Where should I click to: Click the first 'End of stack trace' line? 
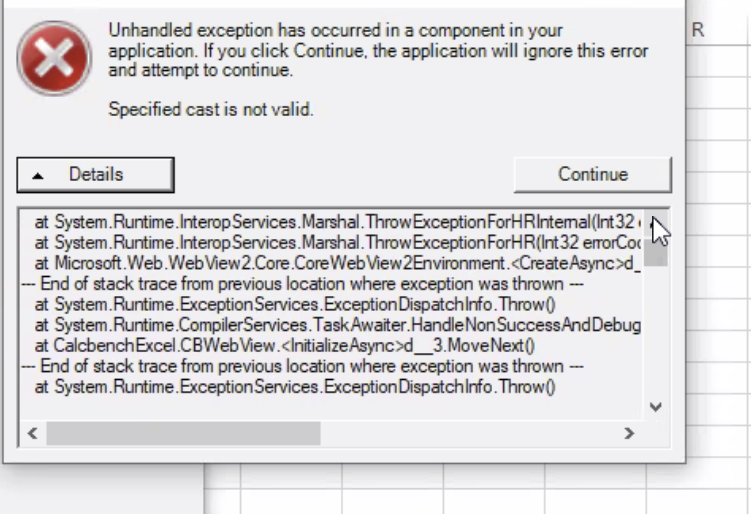(x=302, y=284)
